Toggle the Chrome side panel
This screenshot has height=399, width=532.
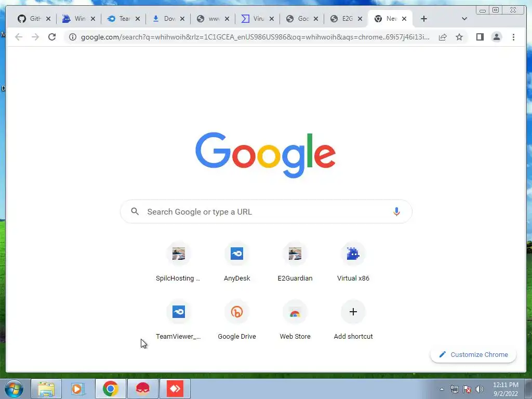click(480, 37)
